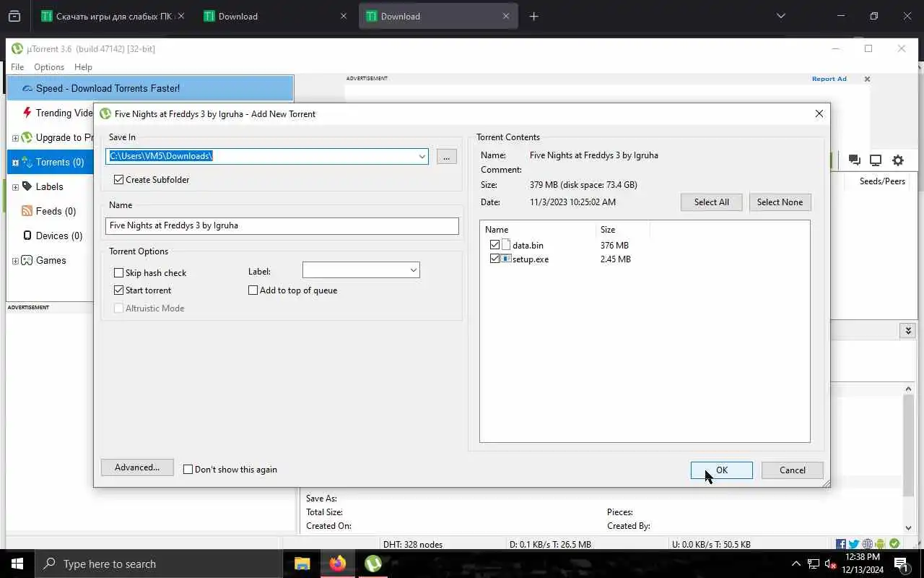This screenshot has width=924, height=578.
Task: Click the globe web icon in status bar
Action: 868,544
